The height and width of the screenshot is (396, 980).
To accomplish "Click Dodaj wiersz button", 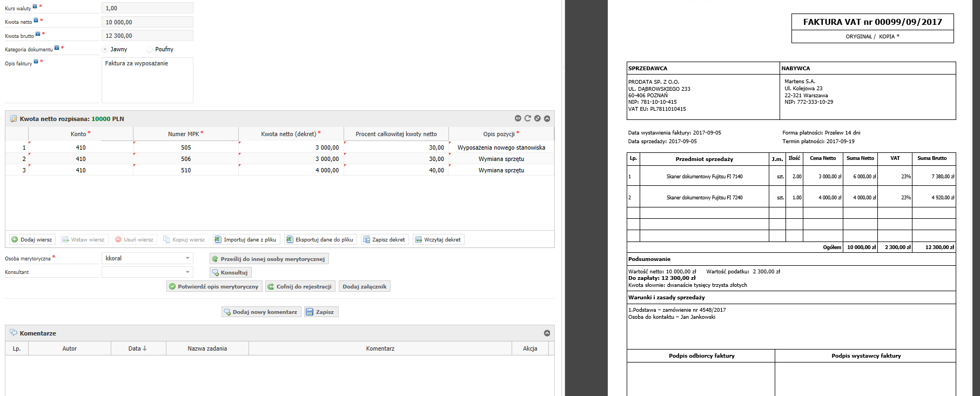I will [31, 239].
